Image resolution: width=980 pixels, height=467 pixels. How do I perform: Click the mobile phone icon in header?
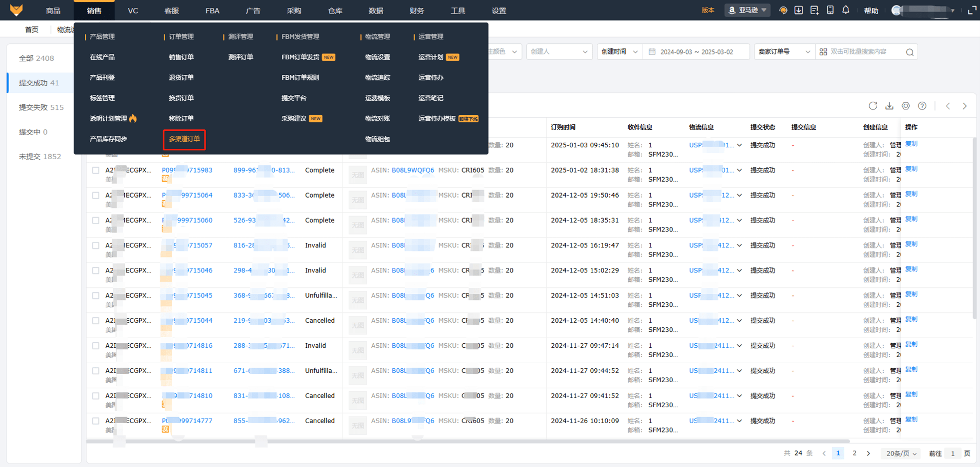(x=830, y=10)
